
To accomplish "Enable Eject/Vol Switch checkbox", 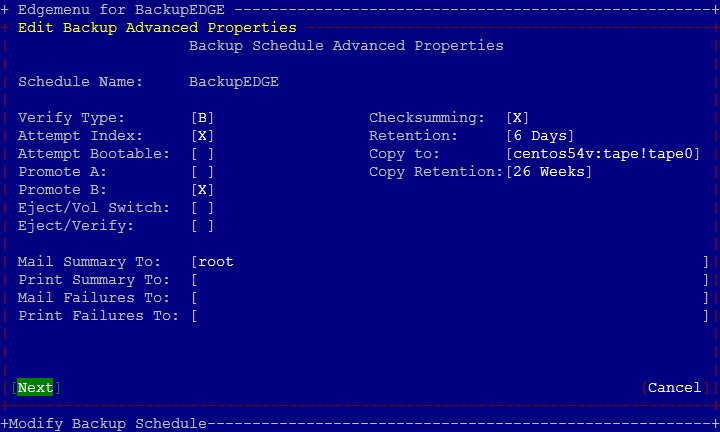I will pyautogui.click(x=202, y=208).
